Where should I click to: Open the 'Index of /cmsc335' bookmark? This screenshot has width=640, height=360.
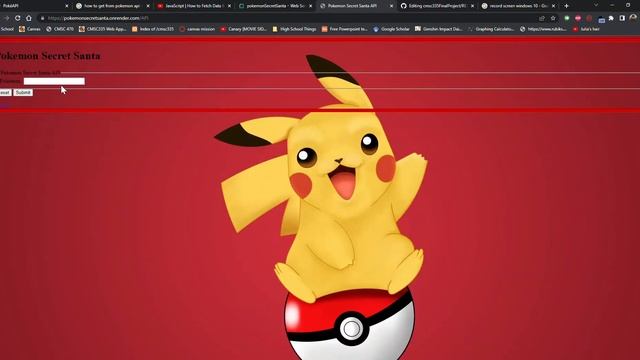(x=153, y=29)
